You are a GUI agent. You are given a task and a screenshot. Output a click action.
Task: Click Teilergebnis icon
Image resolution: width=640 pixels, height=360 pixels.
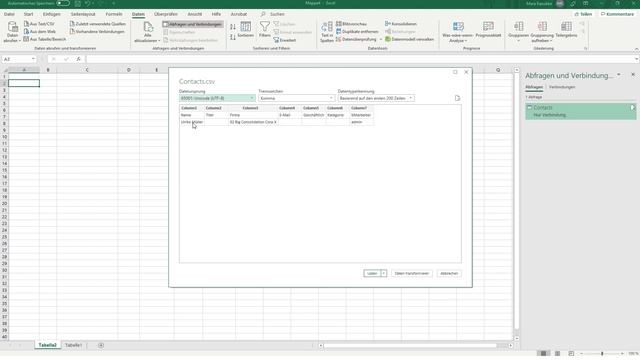click(x=566, y=27)
